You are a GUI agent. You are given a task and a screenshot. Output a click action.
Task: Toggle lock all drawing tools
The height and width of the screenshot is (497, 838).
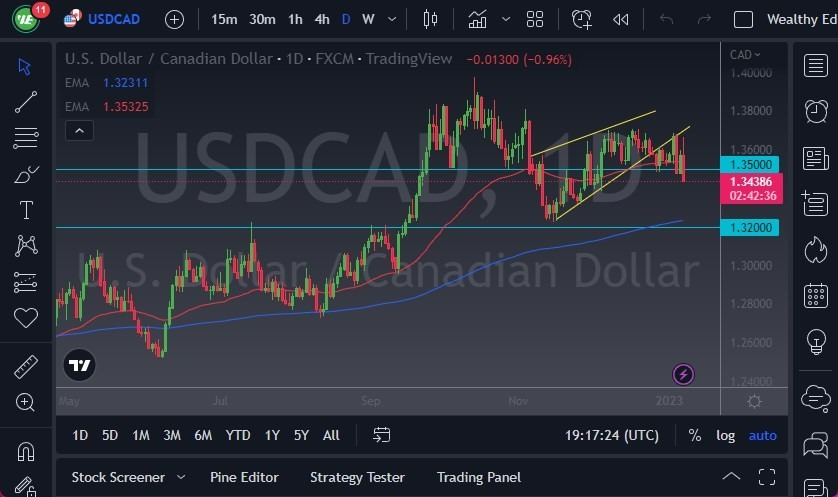pos(25,486)
